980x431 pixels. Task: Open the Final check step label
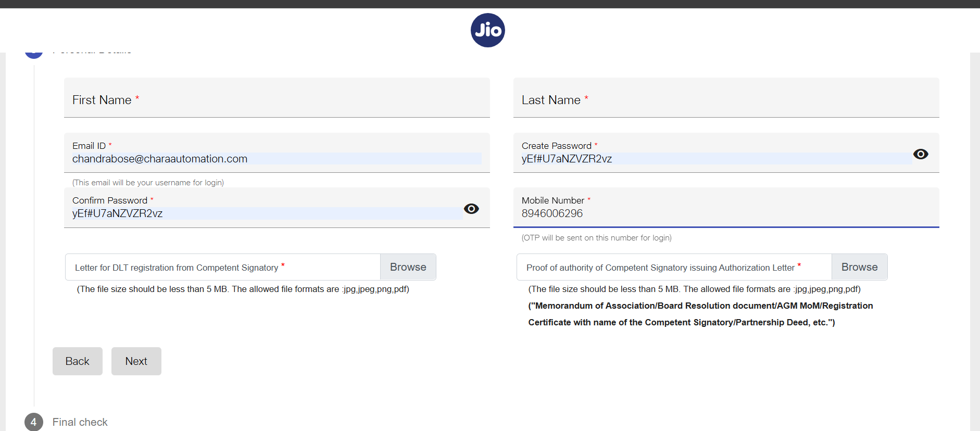point(80,422)
